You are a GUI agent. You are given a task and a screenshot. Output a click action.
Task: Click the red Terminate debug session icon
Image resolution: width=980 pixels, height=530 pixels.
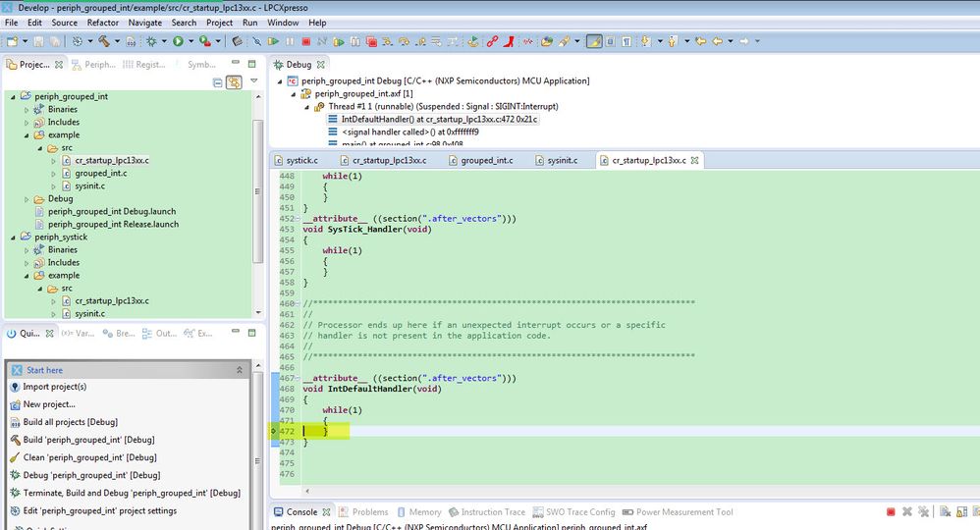point(306,41)
